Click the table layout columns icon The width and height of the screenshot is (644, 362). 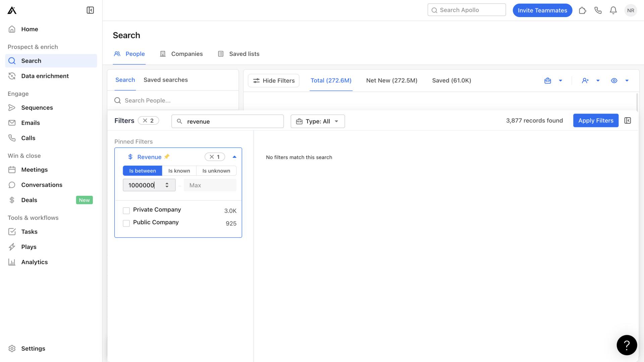628,120
